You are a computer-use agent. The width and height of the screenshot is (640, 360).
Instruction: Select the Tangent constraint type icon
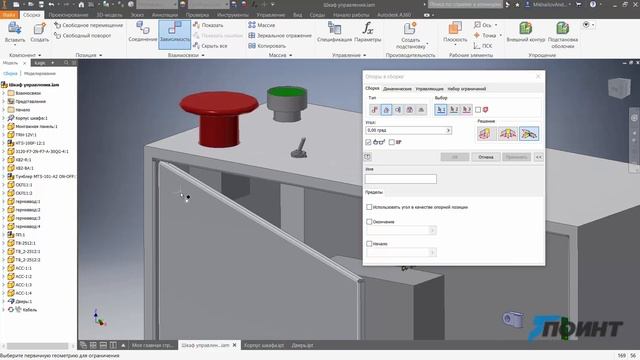point(398,110)
